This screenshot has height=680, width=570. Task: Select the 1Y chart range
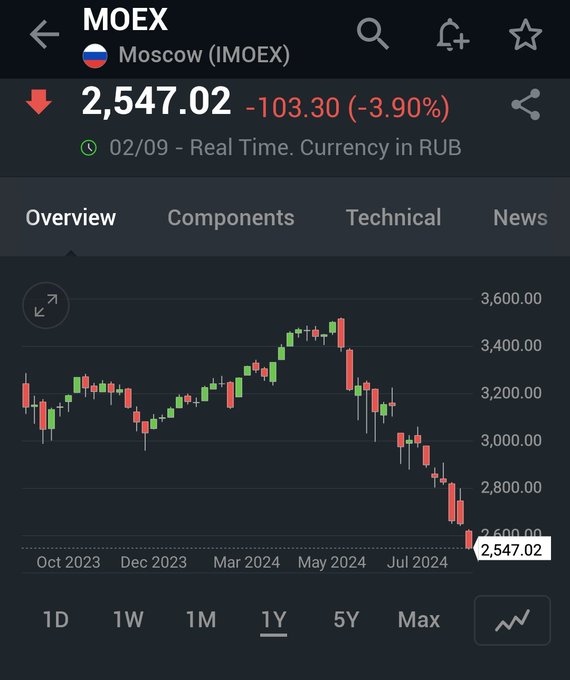pos(274,620)
